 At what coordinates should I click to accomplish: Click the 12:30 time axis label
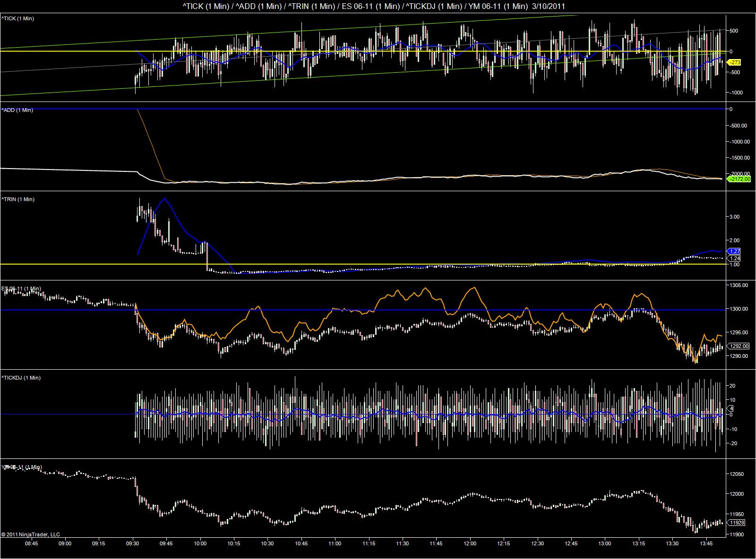point(538,543)
